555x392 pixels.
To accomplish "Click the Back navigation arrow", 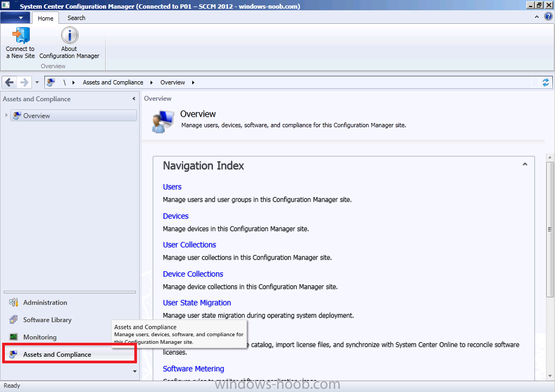I will [10, 82].
